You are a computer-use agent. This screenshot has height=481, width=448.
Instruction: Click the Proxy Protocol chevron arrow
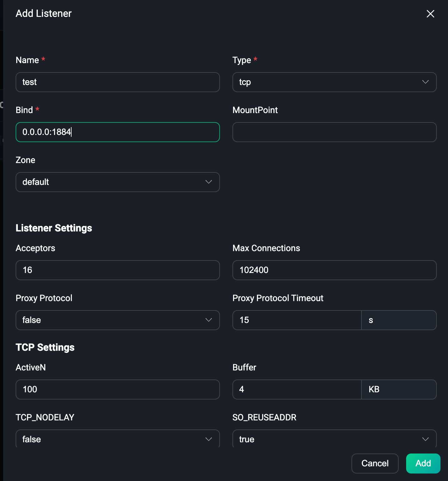208,320
